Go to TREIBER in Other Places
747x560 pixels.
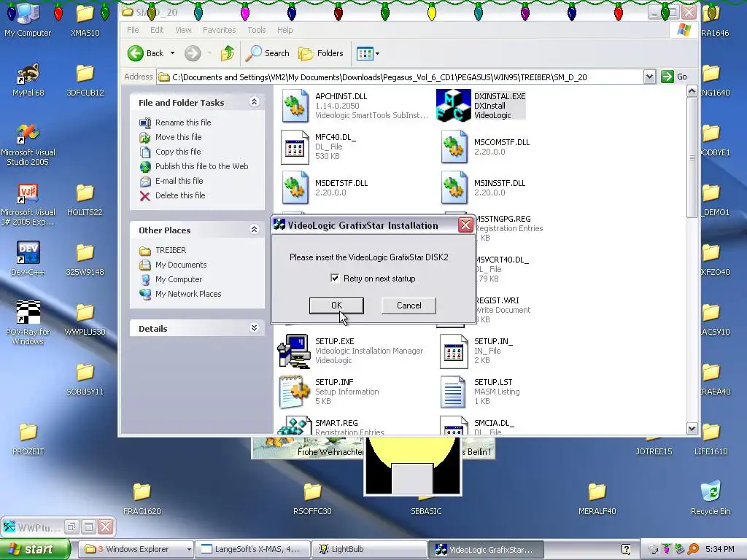171,250
